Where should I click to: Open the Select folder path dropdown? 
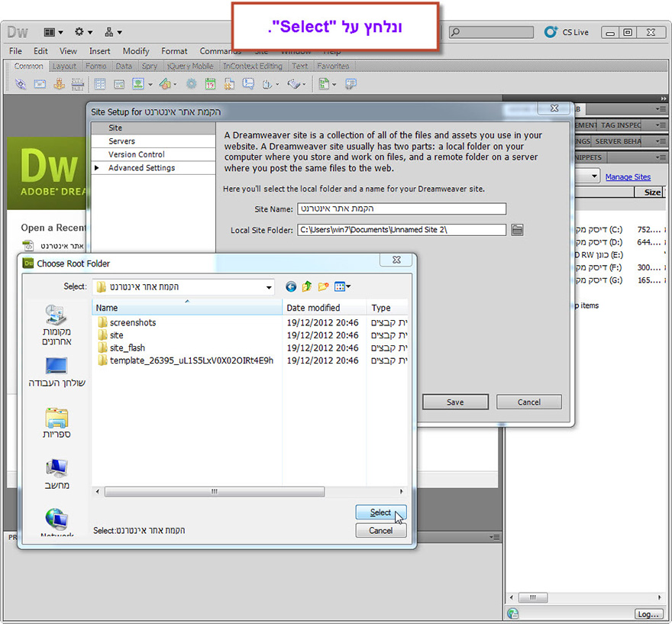tap(269, 287)
